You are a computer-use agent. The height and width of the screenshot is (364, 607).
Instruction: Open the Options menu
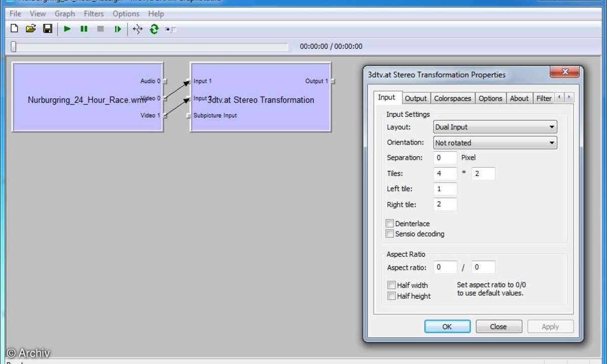pos(126,14)
